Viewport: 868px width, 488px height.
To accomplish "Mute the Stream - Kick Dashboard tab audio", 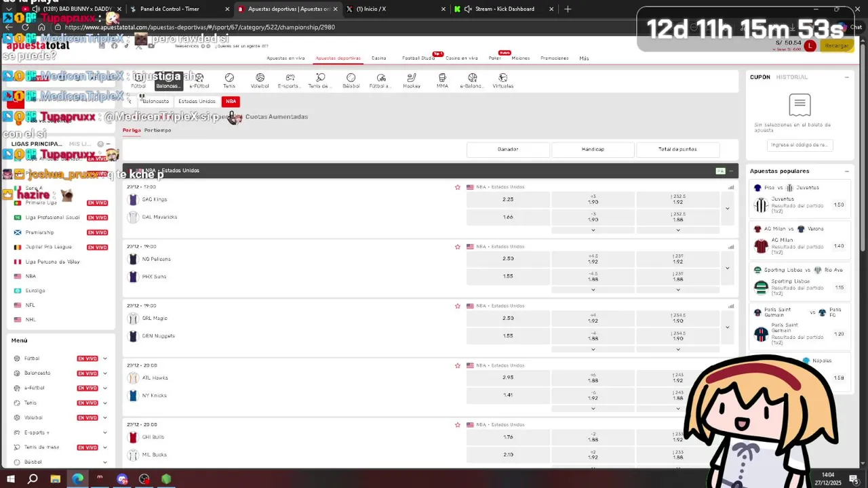I will [468, 9].
